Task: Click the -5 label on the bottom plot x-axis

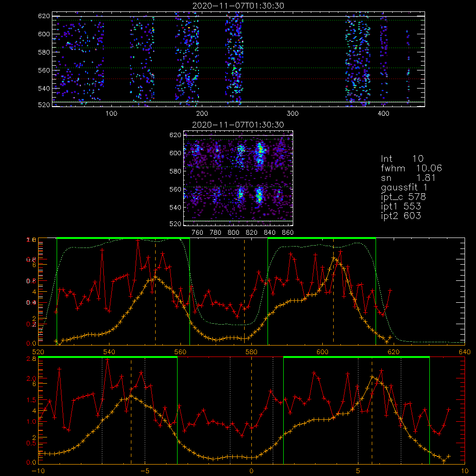Action: pos(145,471)
